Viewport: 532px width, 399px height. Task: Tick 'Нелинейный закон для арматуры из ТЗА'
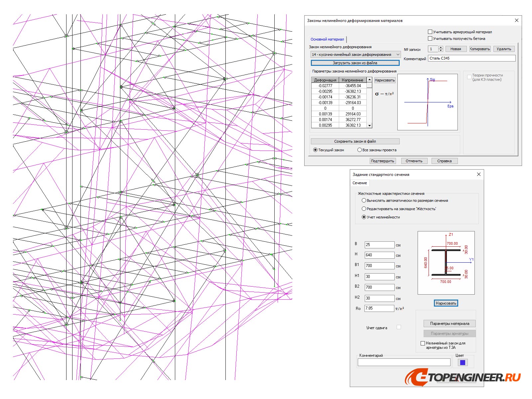[x=423, y=343]
